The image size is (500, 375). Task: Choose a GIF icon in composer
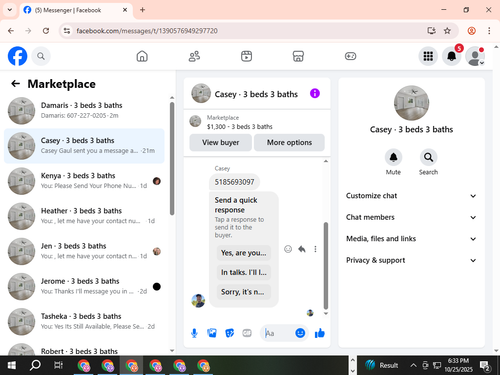pos(247,333)
